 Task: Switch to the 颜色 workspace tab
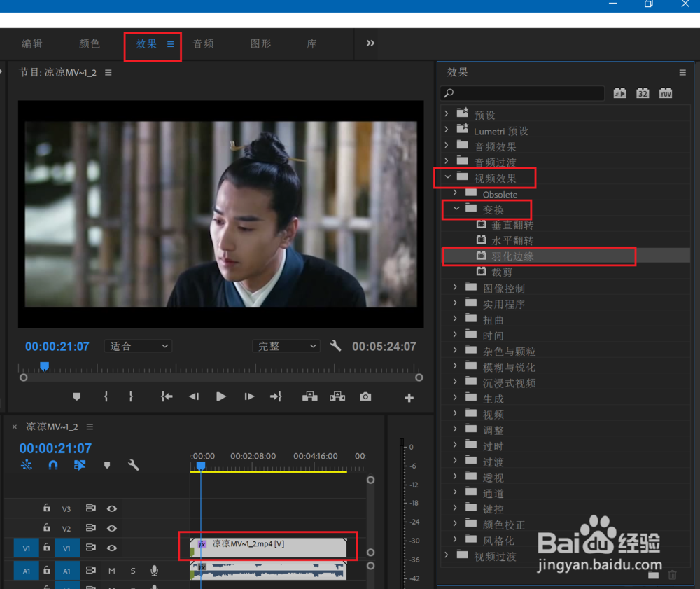click(90, 43)
